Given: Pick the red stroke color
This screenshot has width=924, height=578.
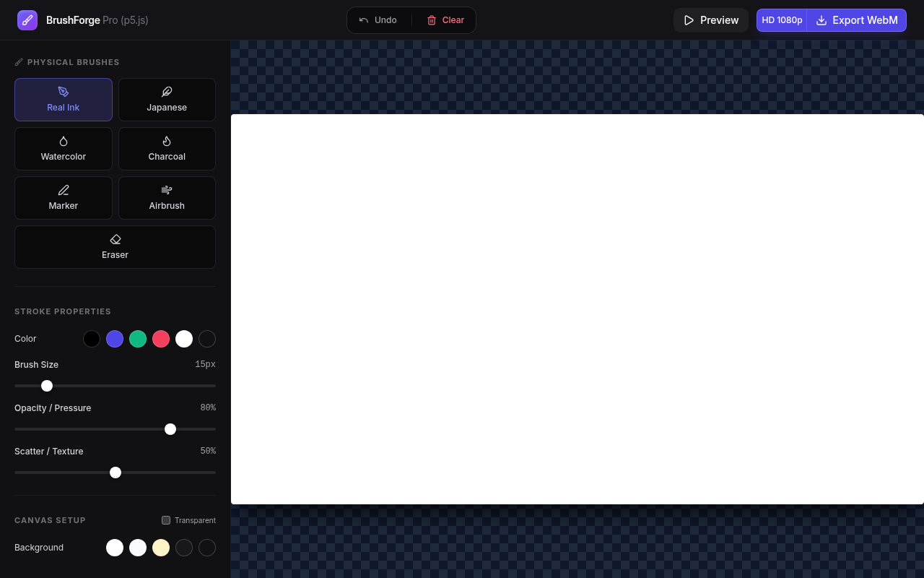Looking at the screenshot, I should click(161, 339).
